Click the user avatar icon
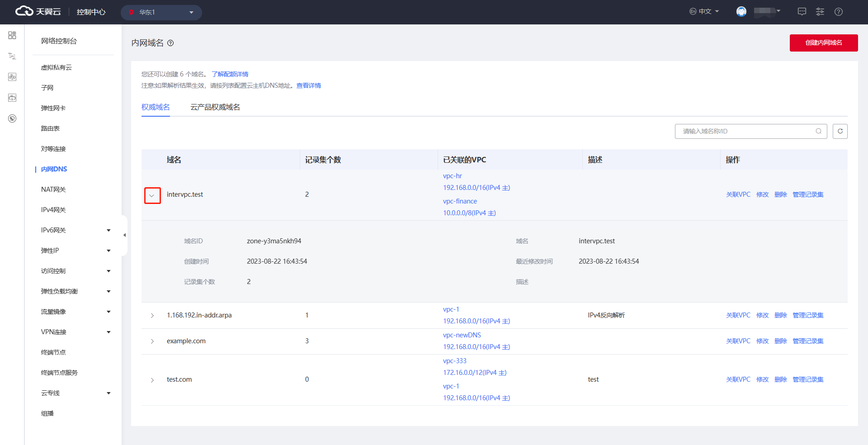 [741, 12]
